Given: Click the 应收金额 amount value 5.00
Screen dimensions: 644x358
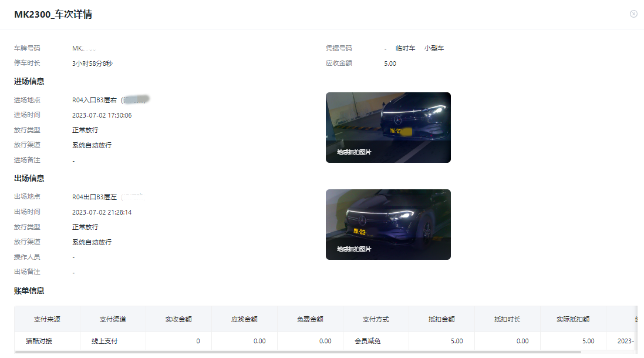Looking at the screenshot, I should tap(390, 63).
